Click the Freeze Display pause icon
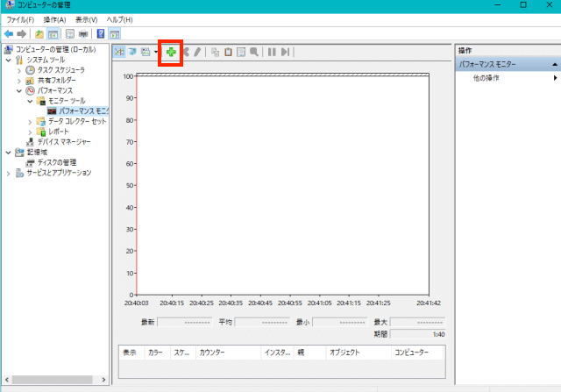 click(x=272, y=53)
